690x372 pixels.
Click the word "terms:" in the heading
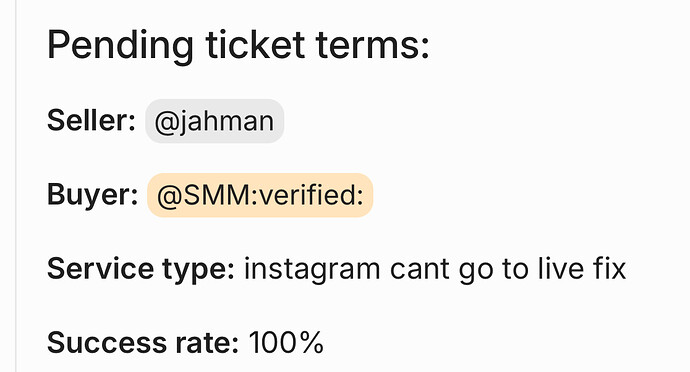(373, 45)
